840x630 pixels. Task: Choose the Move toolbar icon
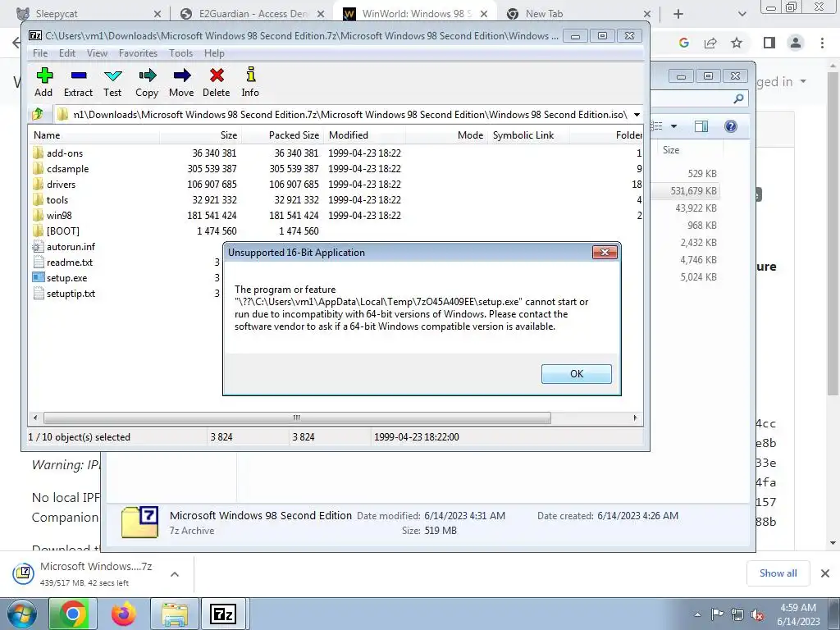(181, 82)
